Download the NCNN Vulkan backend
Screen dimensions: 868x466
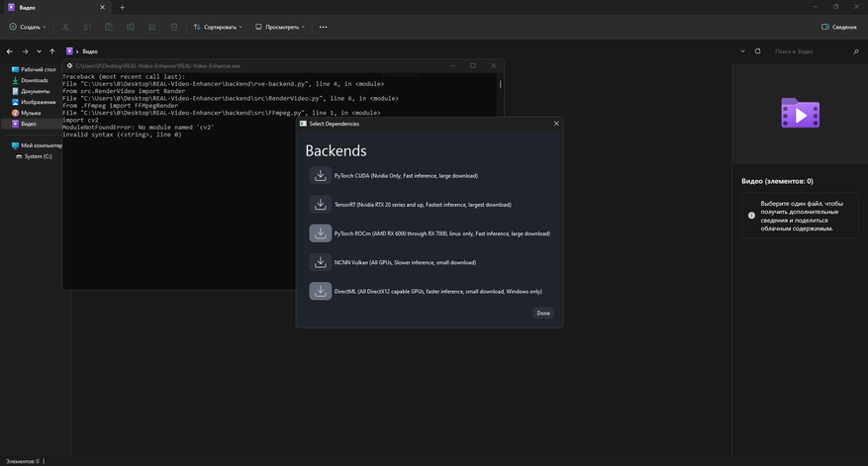[320, 262]
